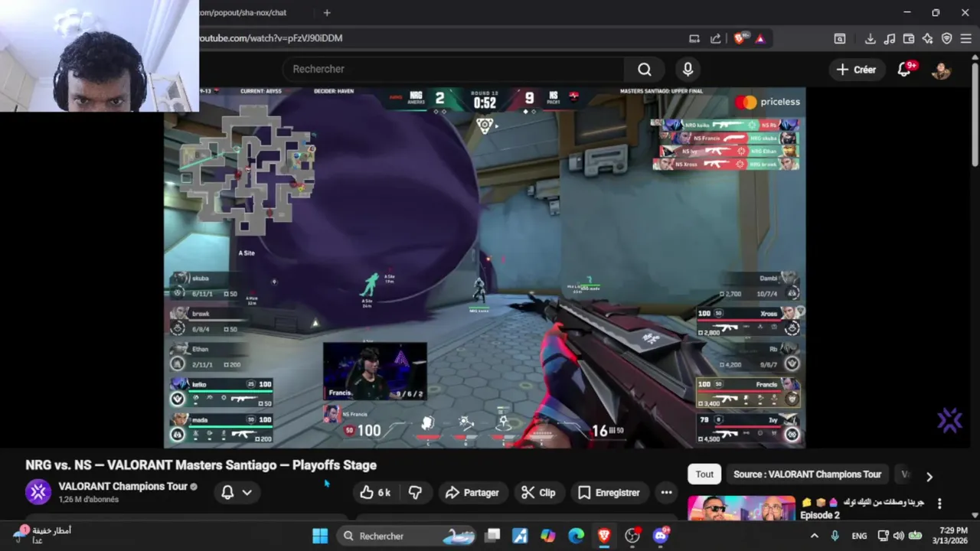Click the share page icon in address bar
This screenshot has width=980, height=551.
tap(715, 38)
